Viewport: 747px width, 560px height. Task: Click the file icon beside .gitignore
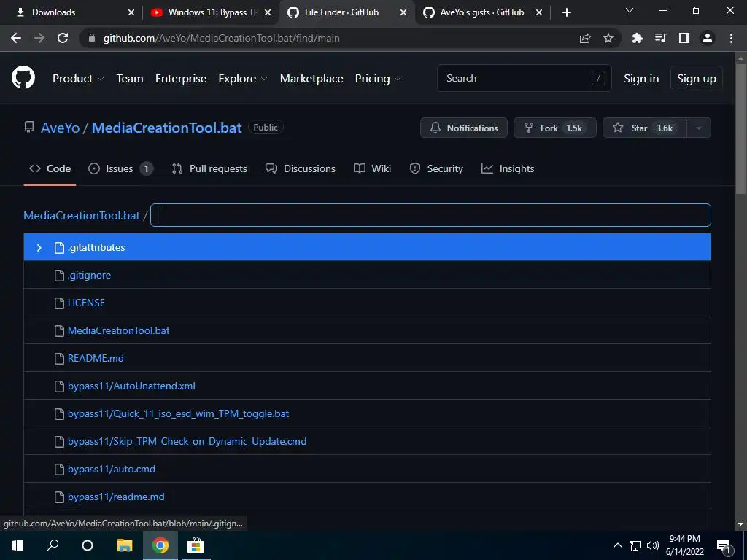59,275
